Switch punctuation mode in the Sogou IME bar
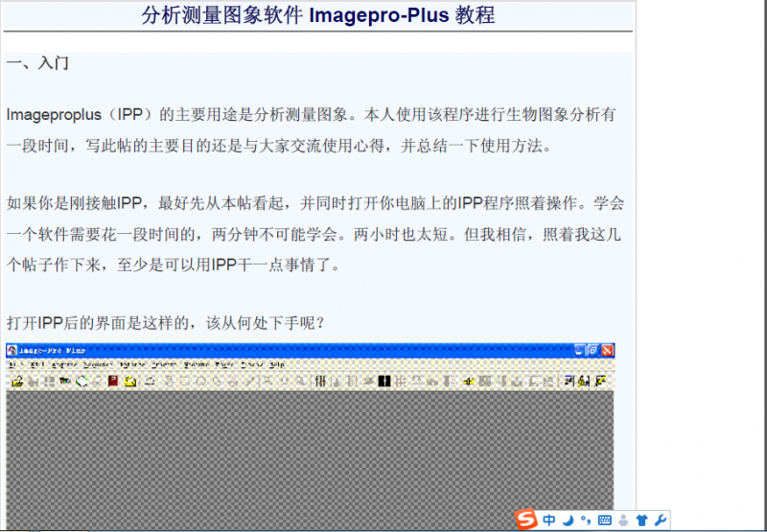Image resolution: width=767 pixels, height=532 pixels. 585,520
